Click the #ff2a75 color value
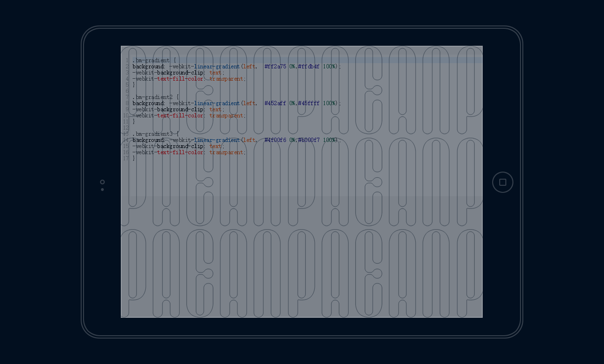 click(275, 66)
